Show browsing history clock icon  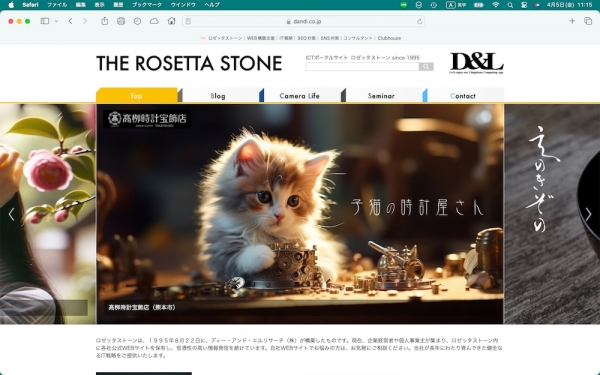137,21
